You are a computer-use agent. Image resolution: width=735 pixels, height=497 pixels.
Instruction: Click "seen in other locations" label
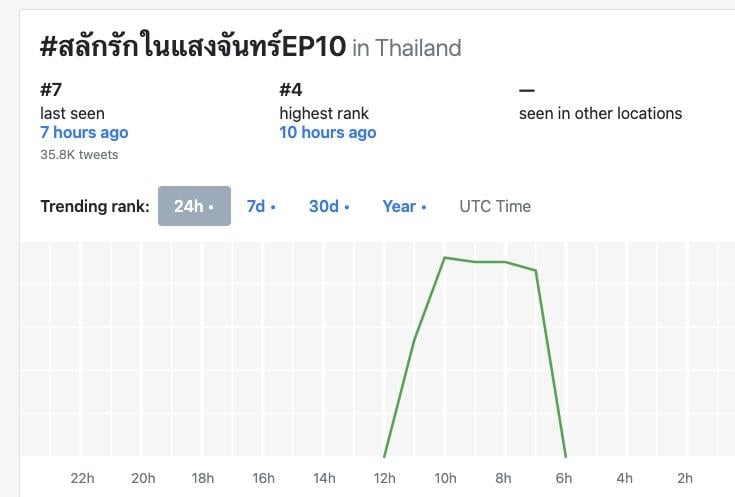point(600,113)
